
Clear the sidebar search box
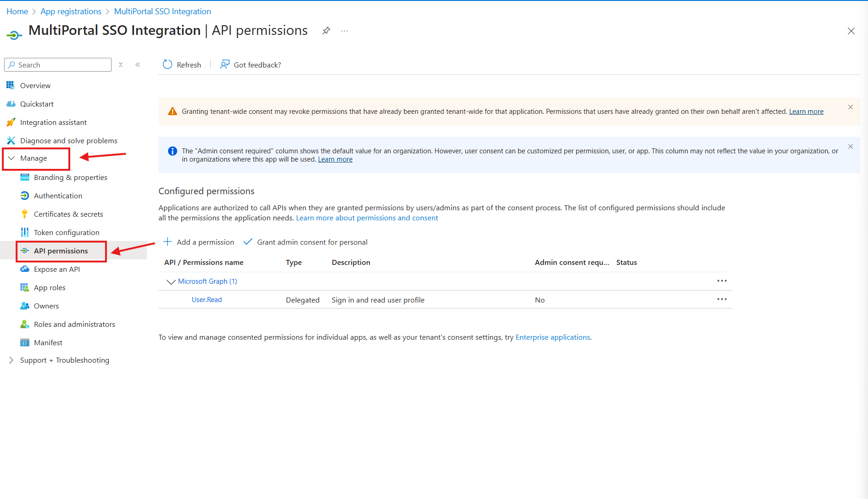(121, 65)
